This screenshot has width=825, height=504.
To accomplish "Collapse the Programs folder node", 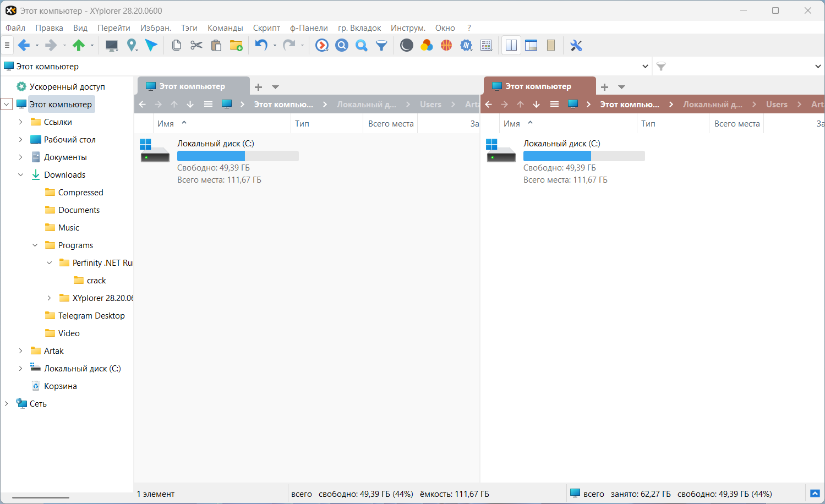I will (35, 245).
